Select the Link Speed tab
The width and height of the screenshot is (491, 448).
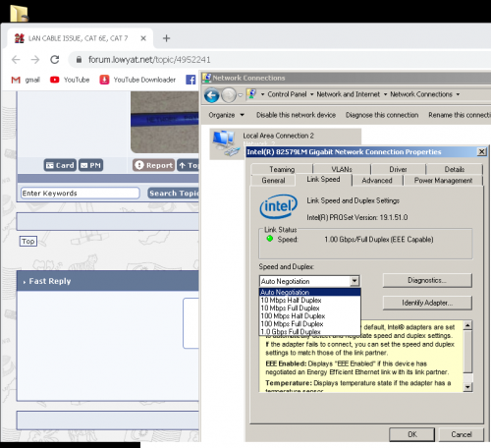click(323, 180)
